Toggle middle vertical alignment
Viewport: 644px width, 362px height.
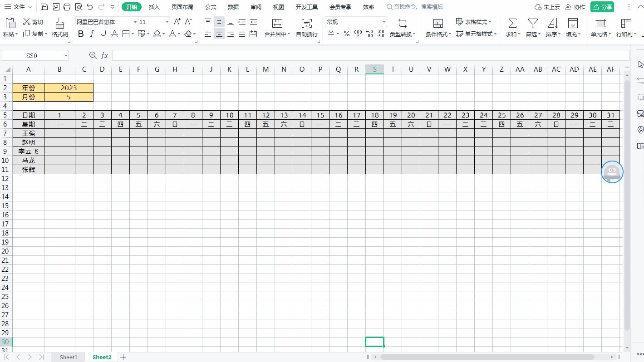pyautogui.click(x=219, y=22)
